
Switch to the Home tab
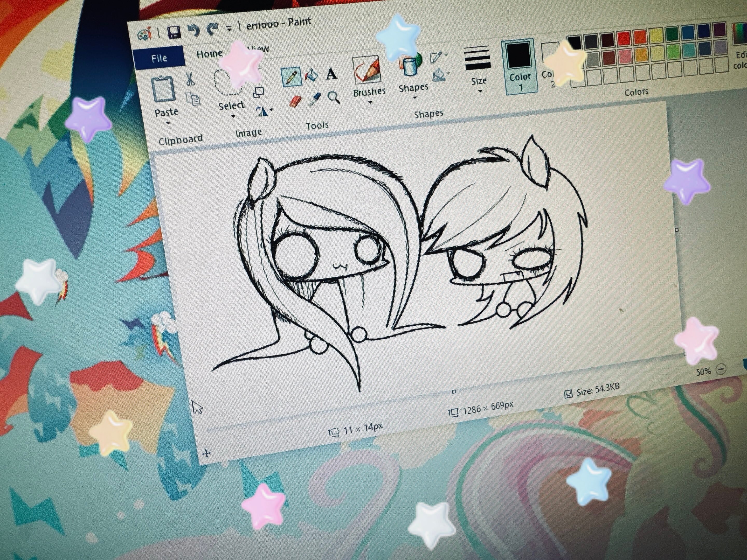coord(209,54)
